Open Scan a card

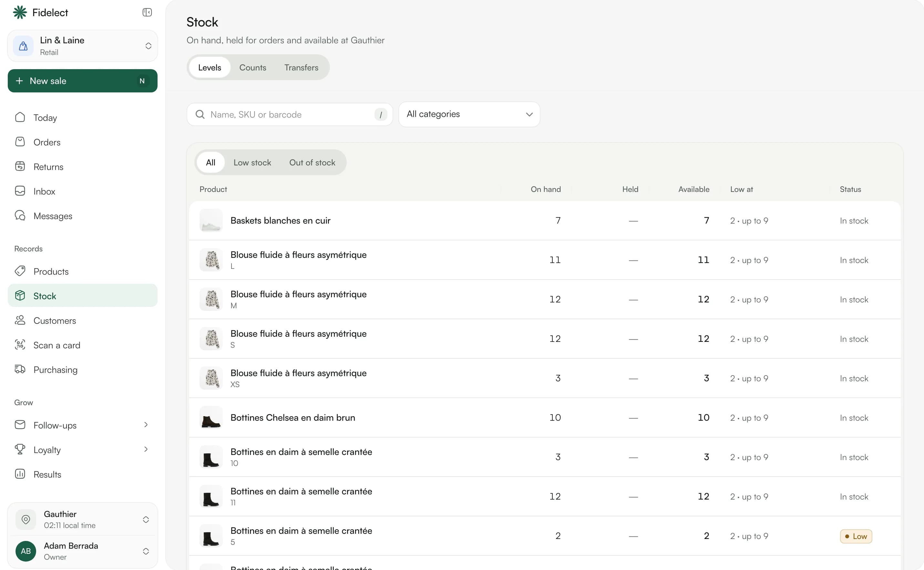[83, 345]
